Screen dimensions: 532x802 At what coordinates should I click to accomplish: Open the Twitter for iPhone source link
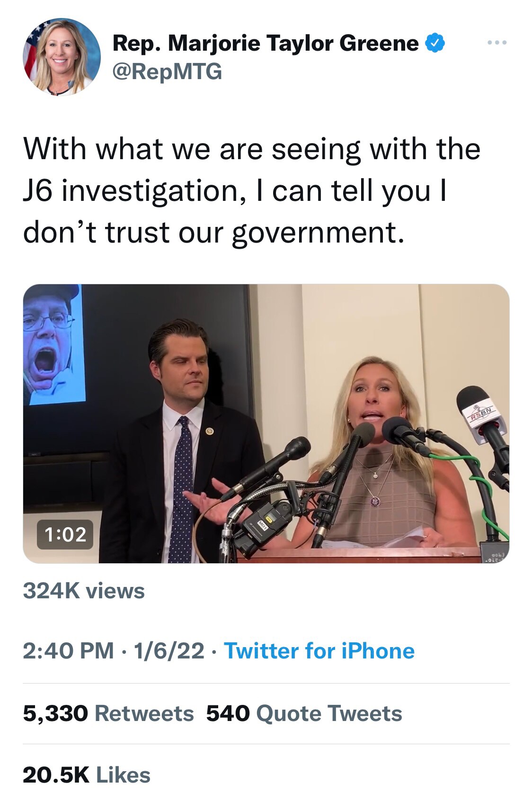point(319,650)
